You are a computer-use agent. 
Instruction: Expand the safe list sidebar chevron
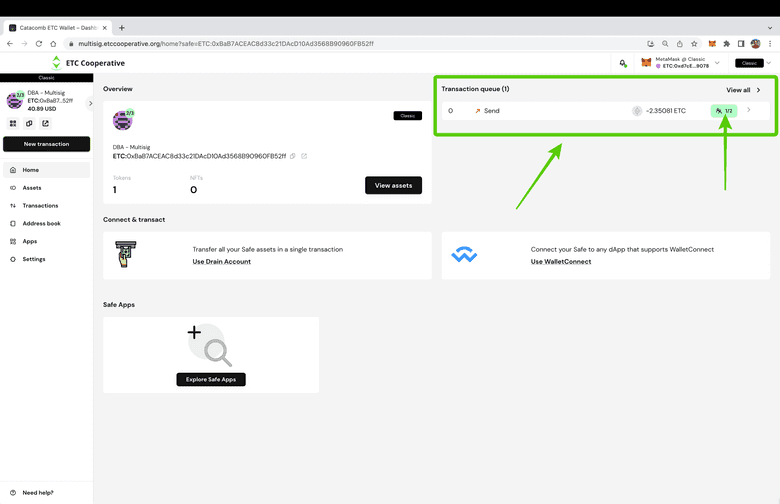point(90,103)
